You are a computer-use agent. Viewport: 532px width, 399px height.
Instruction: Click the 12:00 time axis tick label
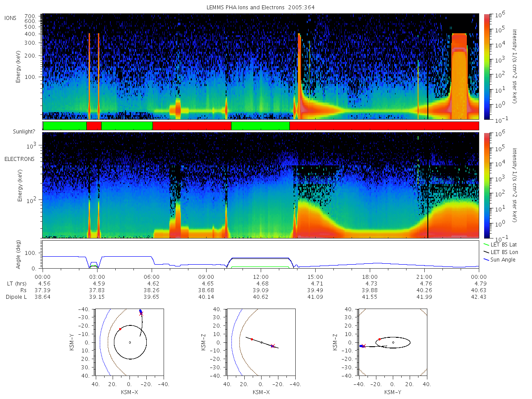[x=261, y=275]
